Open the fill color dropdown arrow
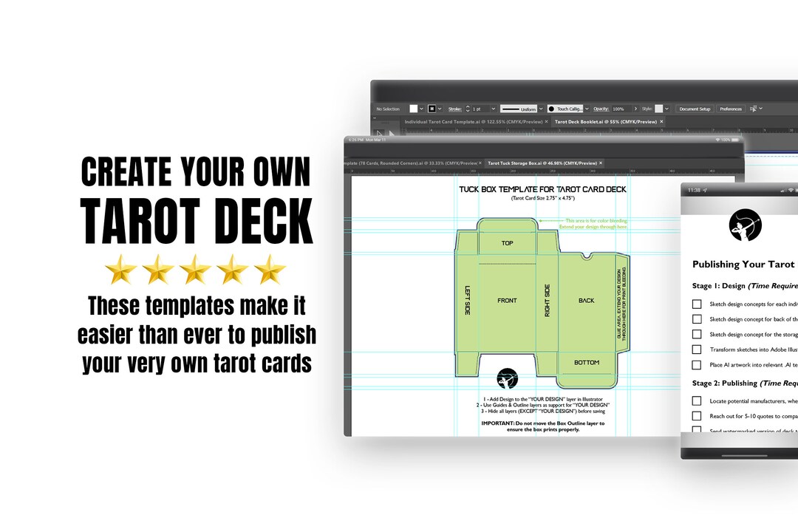The image size is (798, 532). (x=421, y=109)
